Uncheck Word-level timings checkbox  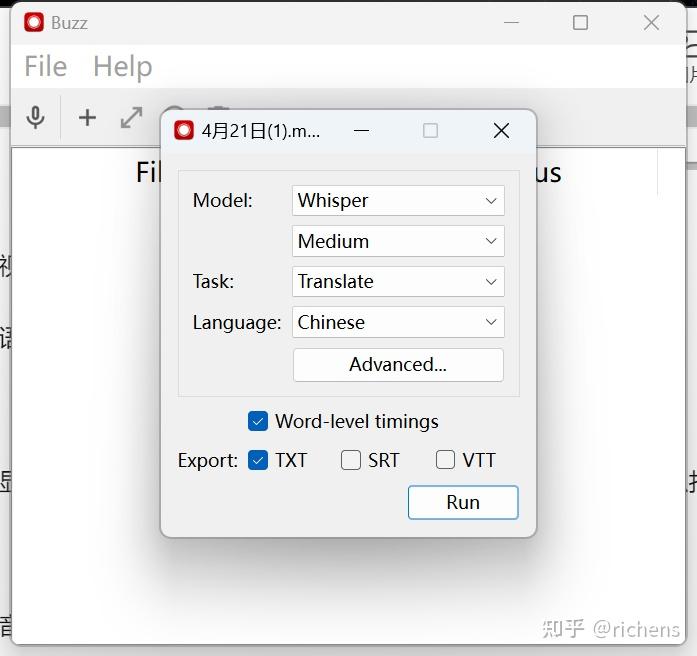[x=258, y=421]
